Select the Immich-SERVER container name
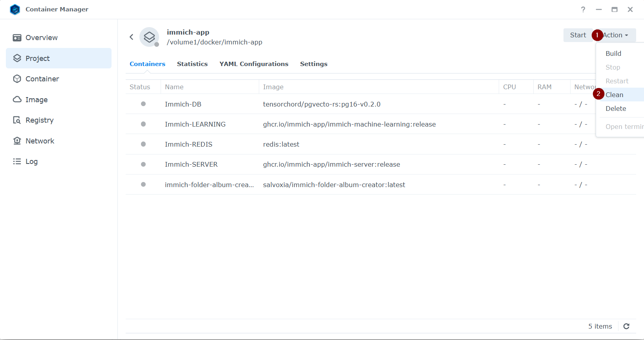The height and width of the screenshot is (340, 644). (191, 164)
